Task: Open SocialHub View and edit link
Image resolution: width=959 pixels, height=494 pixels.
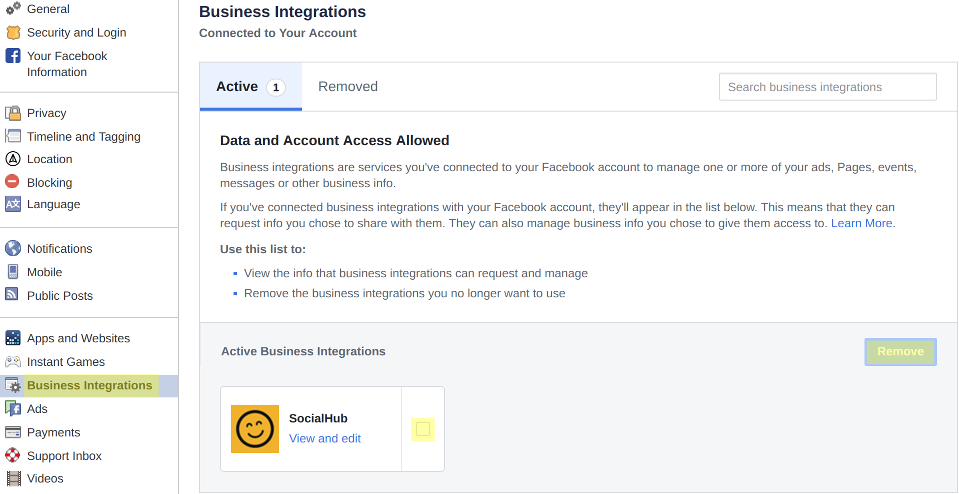Action: click(x=325, y=438)
